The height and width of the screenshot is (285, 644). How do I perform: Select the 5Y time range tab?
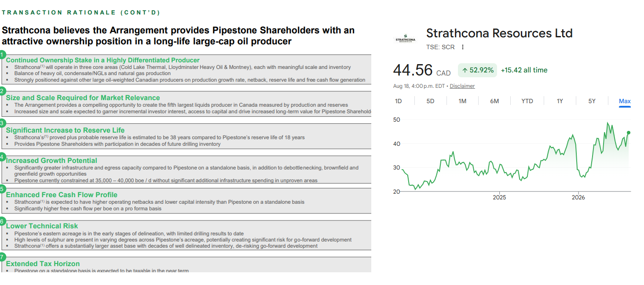coord(592,101)
